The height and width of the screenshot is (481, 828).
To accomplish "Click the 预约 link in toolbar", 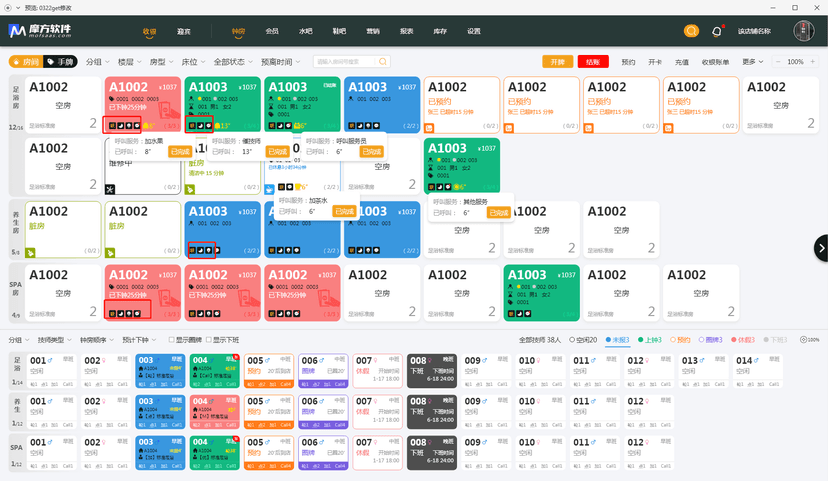I will pos(628,62).
